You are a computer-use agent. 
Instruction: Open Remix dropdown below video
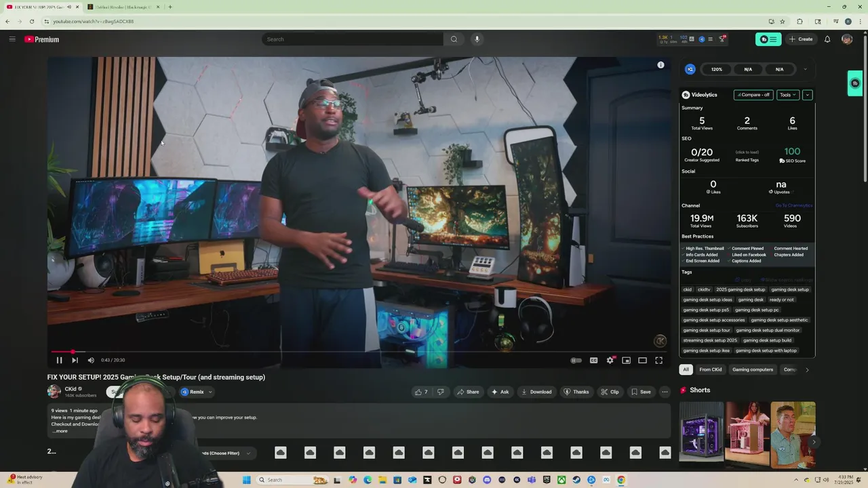click(x=197, y=392)
